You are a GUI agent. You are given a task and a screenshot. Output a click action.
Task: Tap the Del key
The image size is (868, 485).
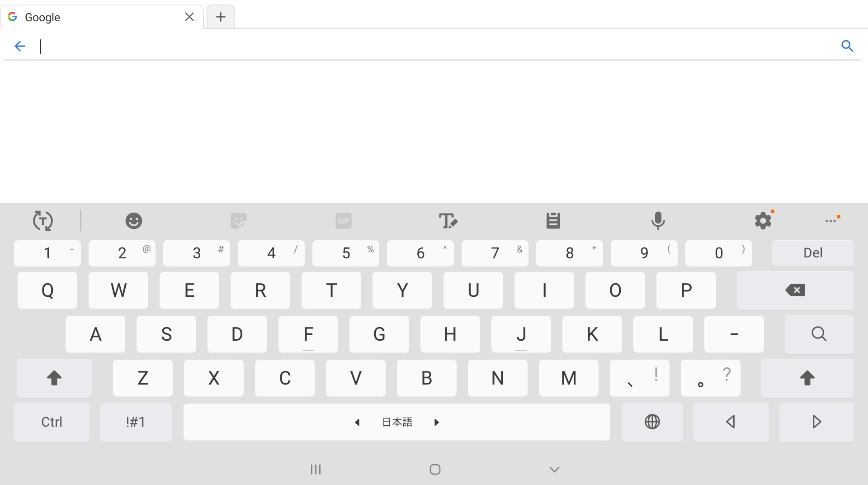tap(813, 253)
